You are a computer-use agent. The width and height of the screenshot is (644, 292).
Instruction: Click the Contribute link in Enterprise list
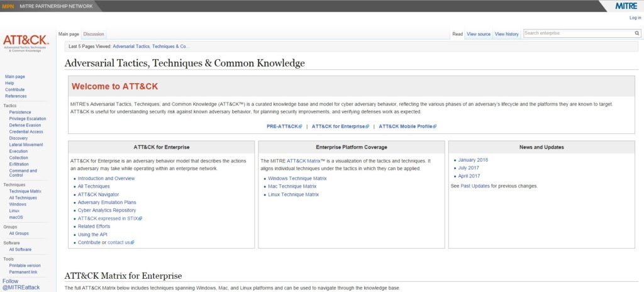click(89, 243)
